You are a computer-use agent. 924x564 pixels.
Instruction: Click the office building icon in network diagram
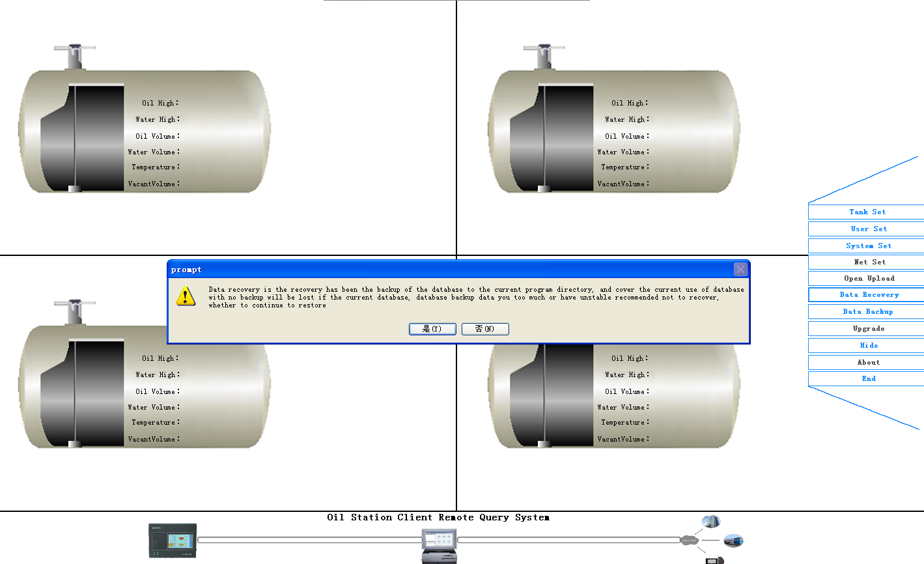710,521
